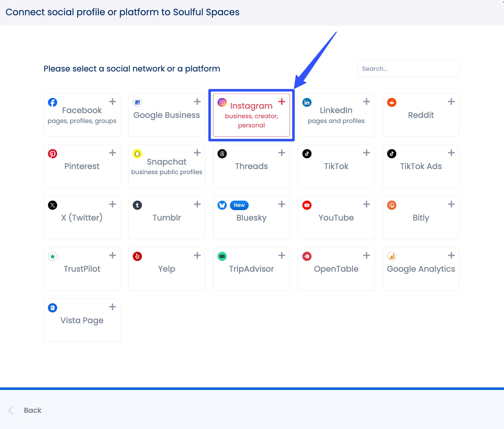Viewport: 504px width, 429px height.
Task: Click the Snapchat ghost icon
Action: [137, 153]
